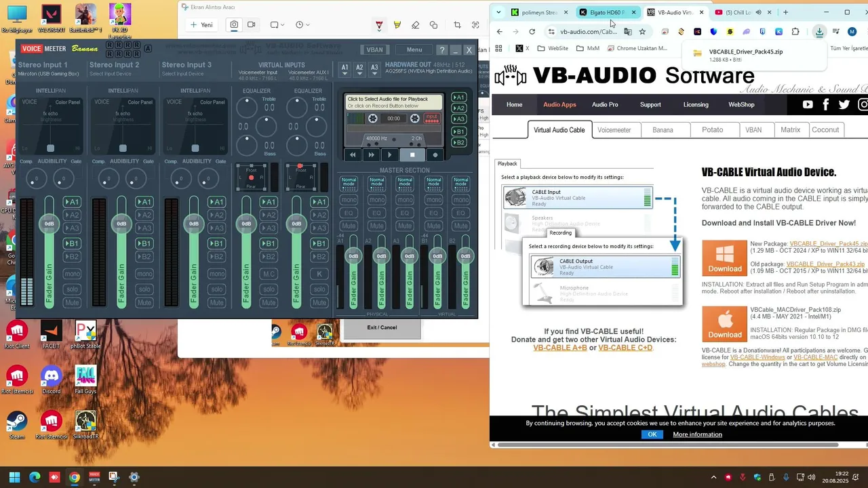The image size is (868, 488).
Task: Click the orange Windows Download button
Action: pos(725,258)
